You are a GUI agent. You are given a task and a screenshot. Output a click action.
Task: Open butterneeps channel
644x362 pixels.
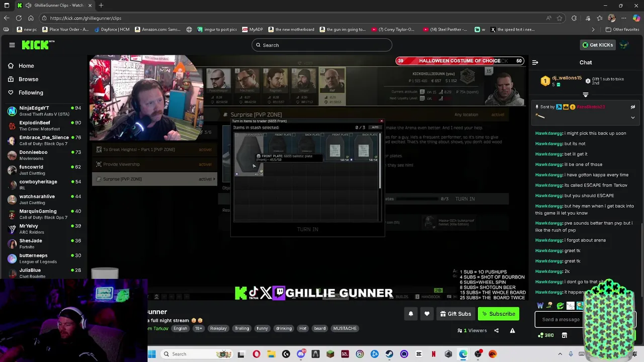pos(44,258)
